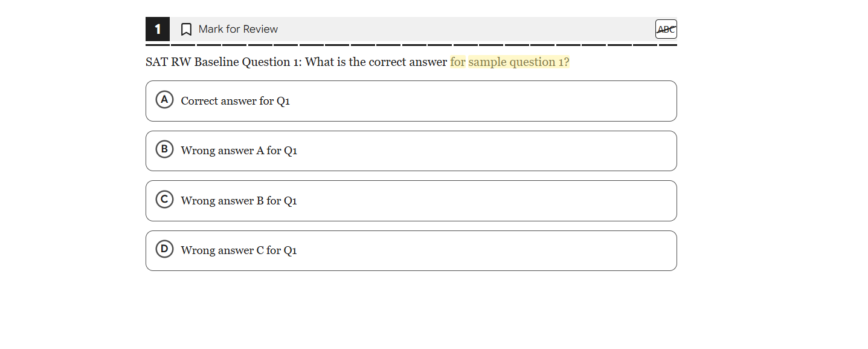
Task: Choose the circled letter C bubble
Action: [x=164, y=200]
